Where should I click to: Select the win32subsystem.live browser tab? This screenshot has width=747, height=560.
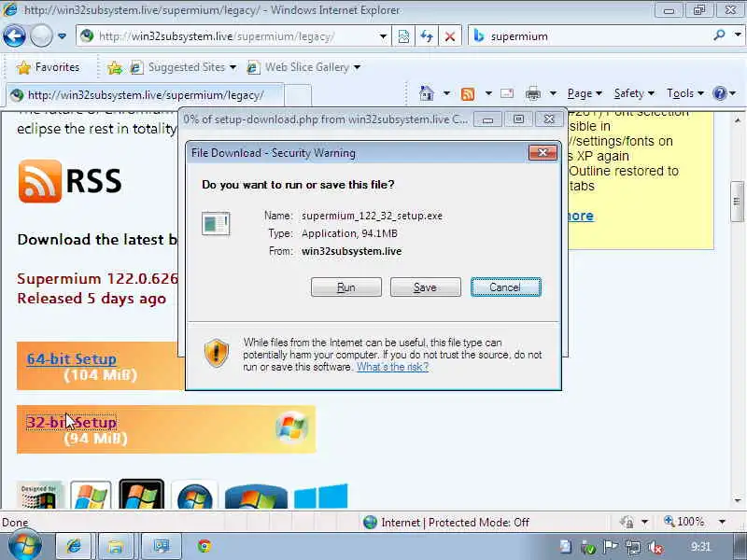[145, 95]
